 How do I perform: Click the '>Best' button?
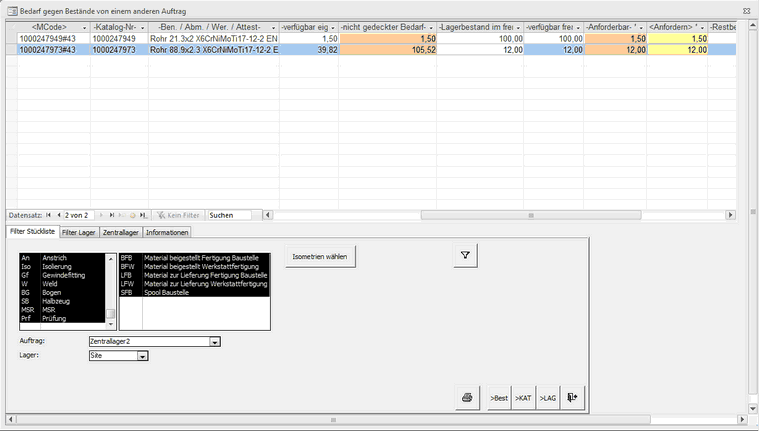(498, 398)
